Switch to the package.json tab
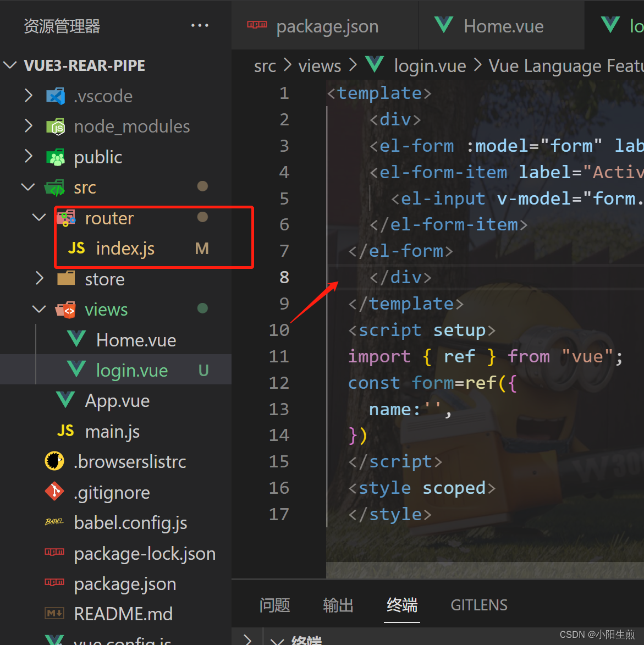Image resolution: width=644 pixels, height=645 pixels. [327, 25]
